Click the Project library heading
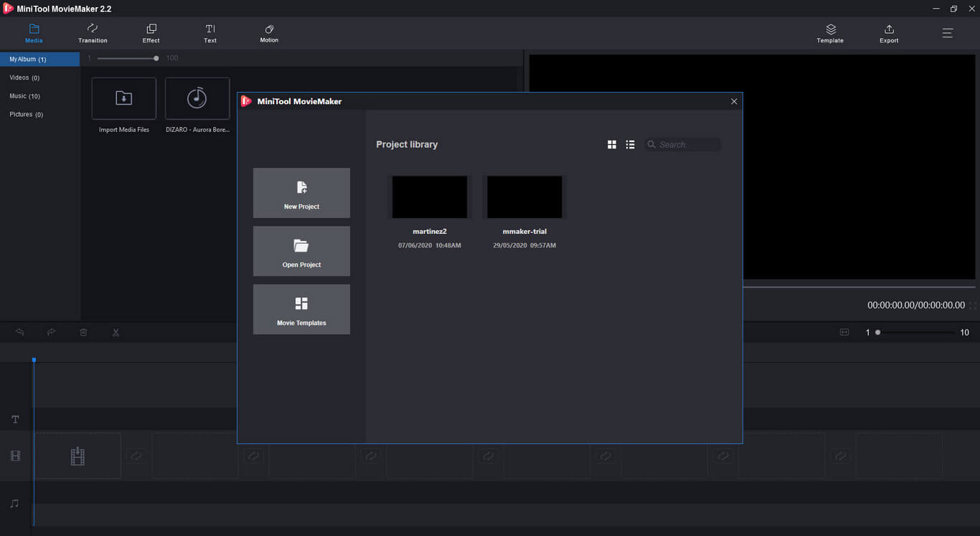Screen dimensions: 980x536 coord(407,144)
